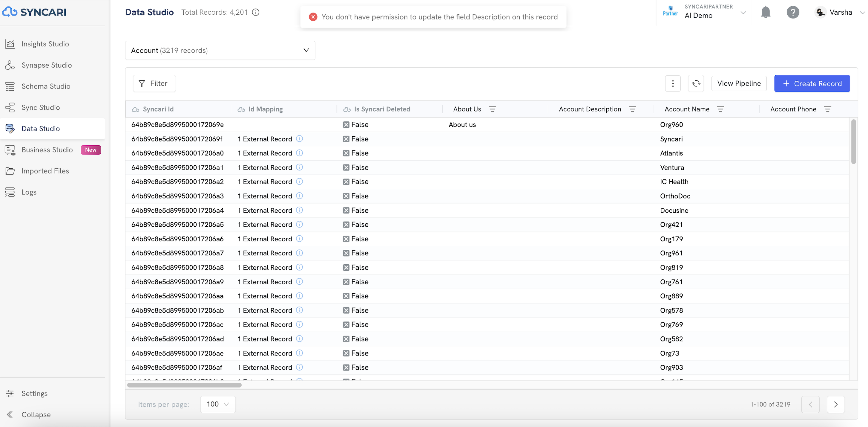Viewport: 868px width, 427px height.
Task: Show external record info for Ventura row
Action: pos(300,167)
